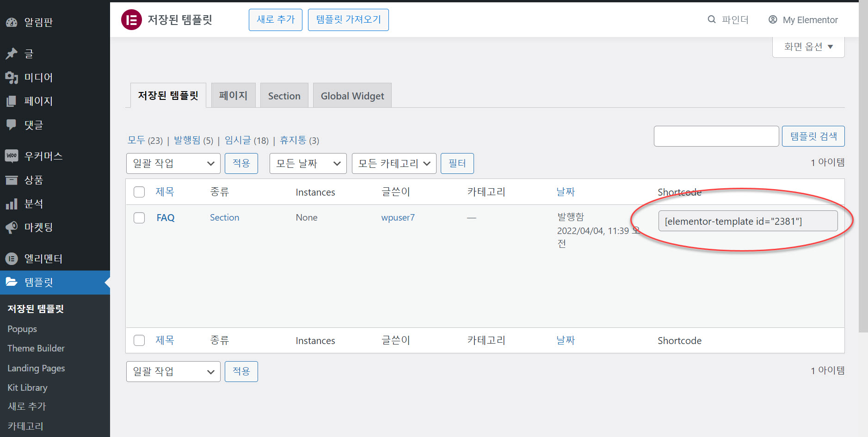868x437 pixels.
Task: Click the 템플릿 가져오기 import button
Action: point(348,19)
